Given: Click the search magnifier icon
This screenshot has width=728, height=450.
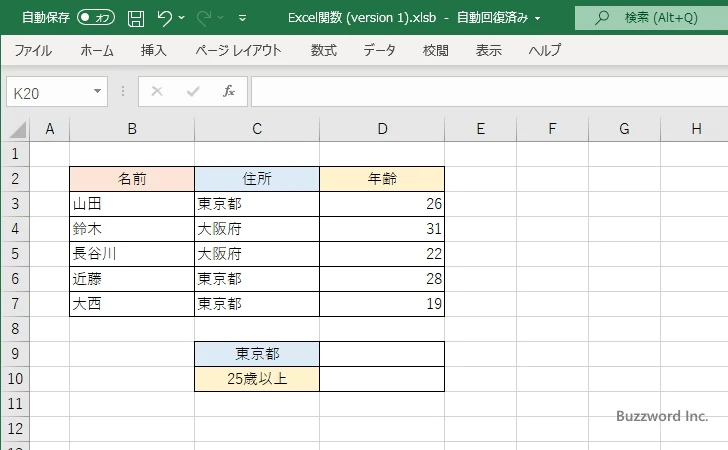Looking at the screenshot, I should [602, 18].
